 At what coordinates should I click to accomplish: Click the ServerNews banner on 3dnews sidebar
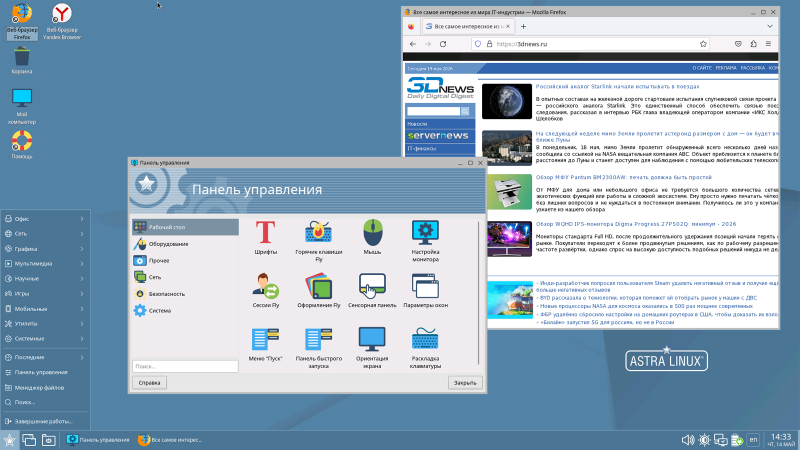pos(440,136)
